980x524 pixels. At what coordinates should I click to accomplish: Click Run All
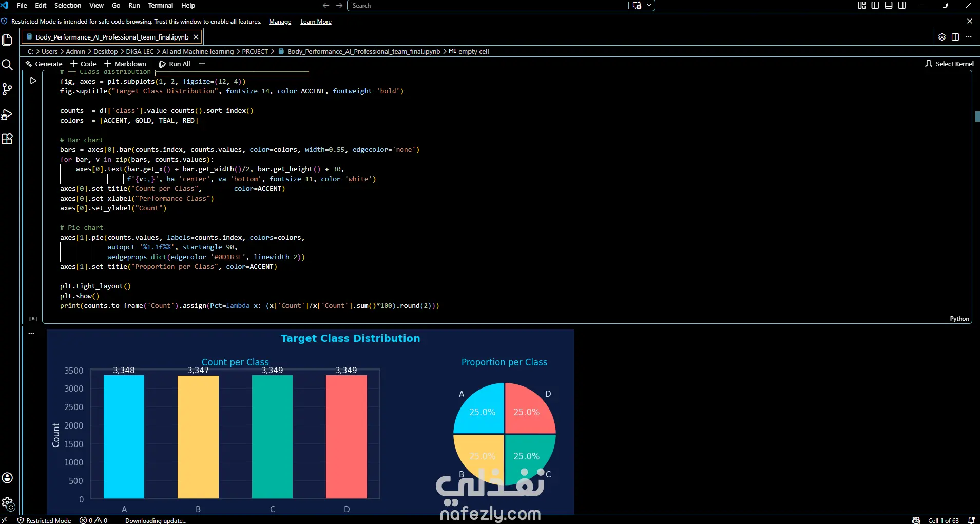pyautogui.click(x=175, y=64)
